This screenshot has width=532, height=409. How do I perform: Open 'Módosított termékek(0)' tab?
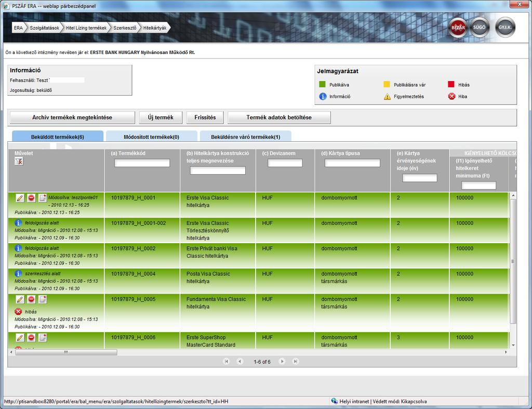coord(151,137)
